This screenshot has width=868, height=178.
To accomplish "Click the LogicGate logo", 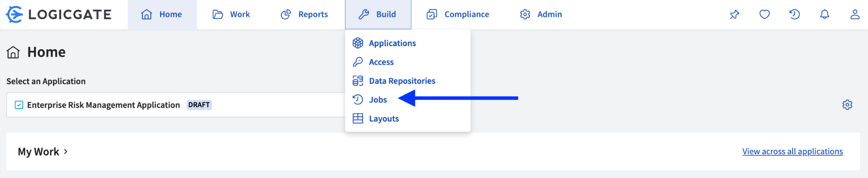I will [x=58, y=14].
